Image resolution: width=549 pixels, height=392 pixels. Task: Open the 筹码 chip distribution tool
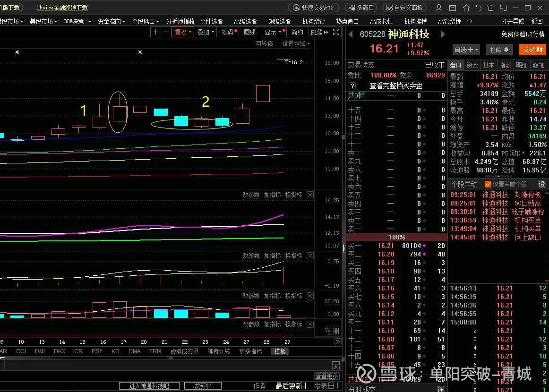pos(227,32)
